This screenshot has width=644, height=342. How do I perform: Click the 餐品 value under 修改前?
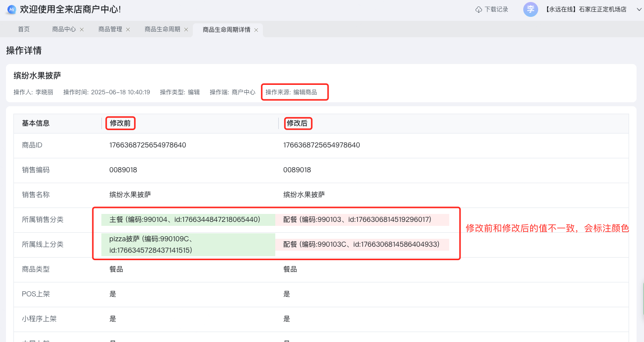tap(116, 269)
